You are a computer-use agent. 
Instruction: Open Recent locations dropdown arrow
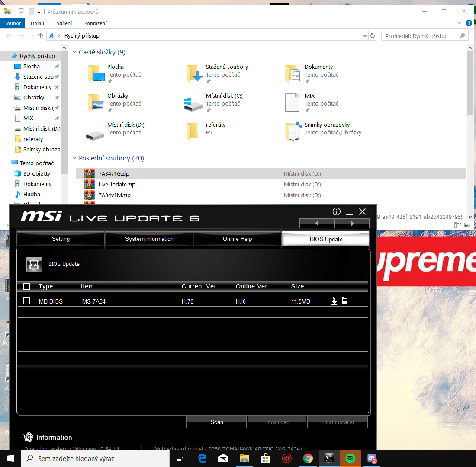[x=32, y=36]
